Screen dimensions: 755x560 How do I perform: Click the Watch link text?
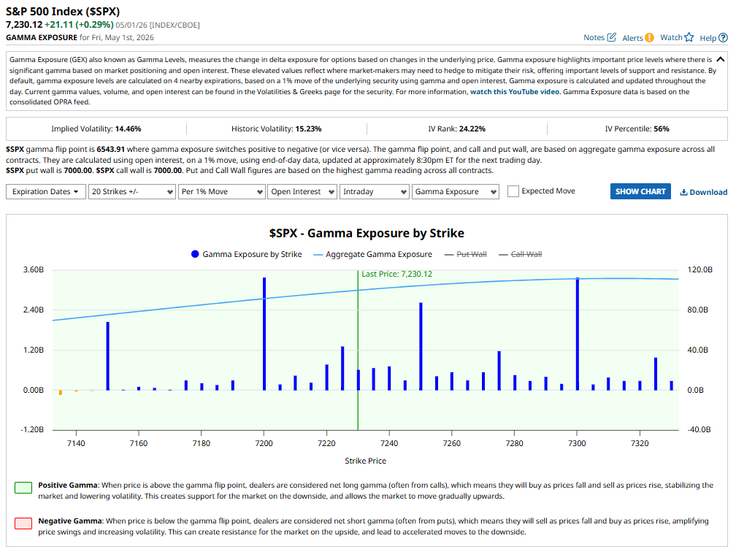[x=671, y=37]
